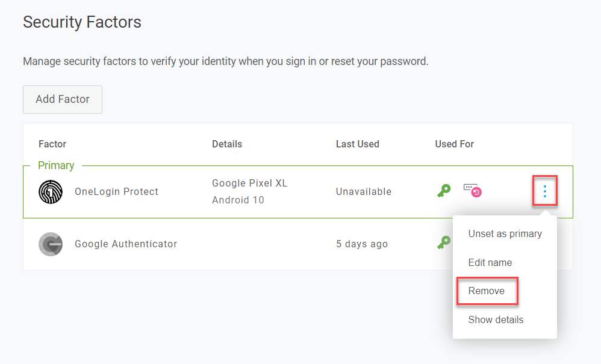Click the Last Used column header

pos(357,144)
